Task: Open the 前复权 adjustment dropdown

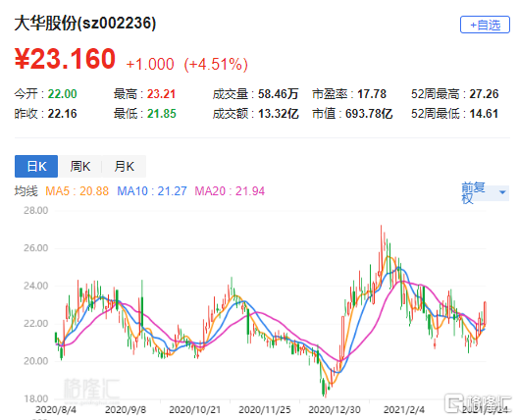Action: click(x=485, y=192)
